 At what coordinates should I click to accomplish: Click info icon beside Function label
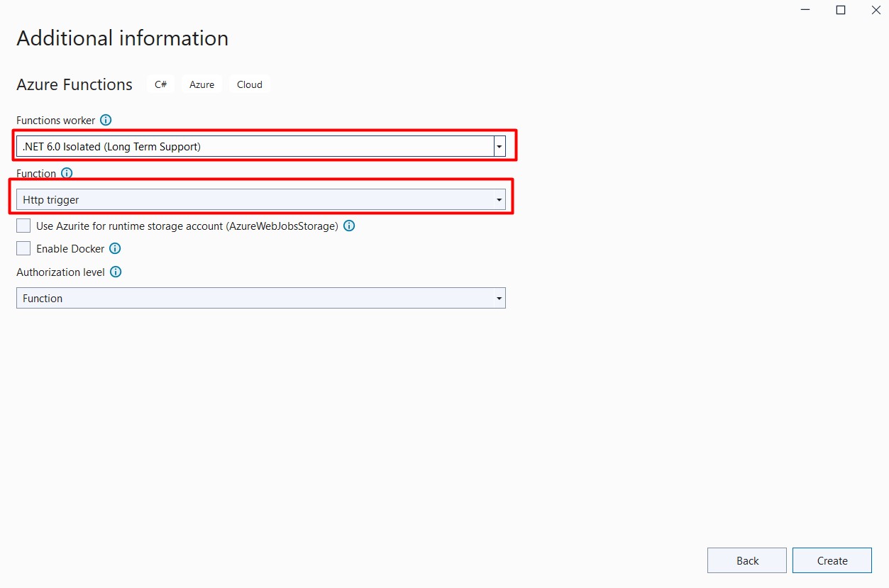(67, 173)
